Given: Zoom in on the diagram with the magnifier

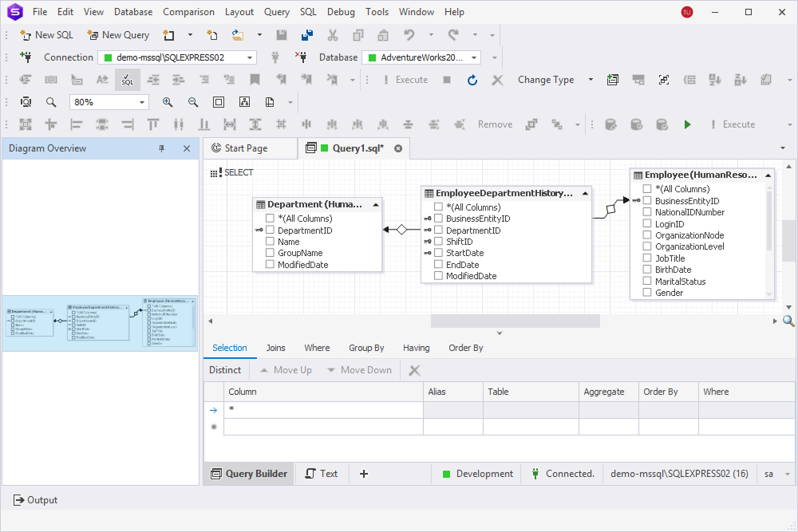Looking at the screenshot, I should pos(168,102).
